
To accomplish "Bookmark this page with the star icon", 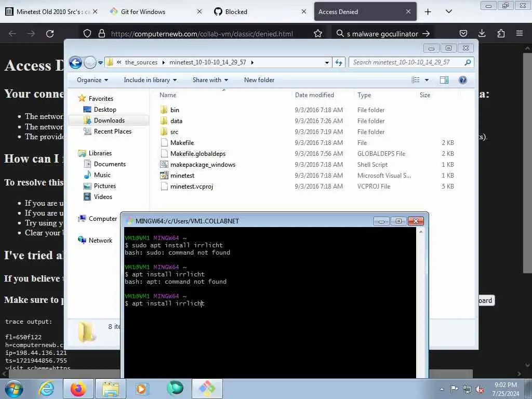I will [318, 34].
